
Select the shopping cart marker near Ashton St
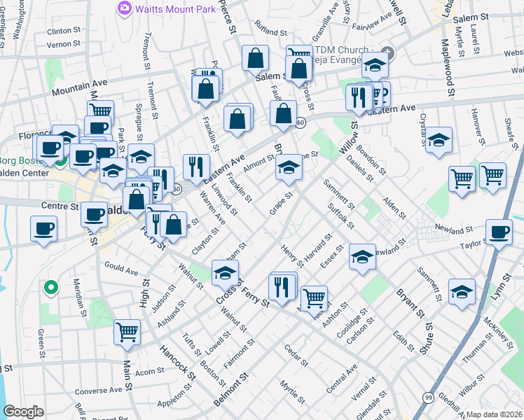pos(314,300)
